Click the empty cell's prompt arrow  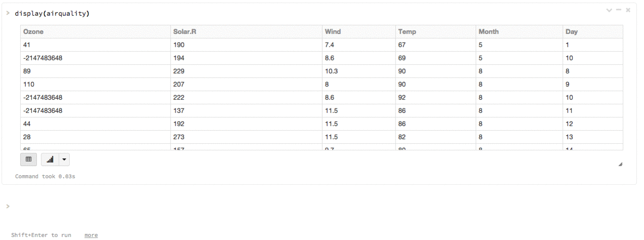tap(8, 206)
